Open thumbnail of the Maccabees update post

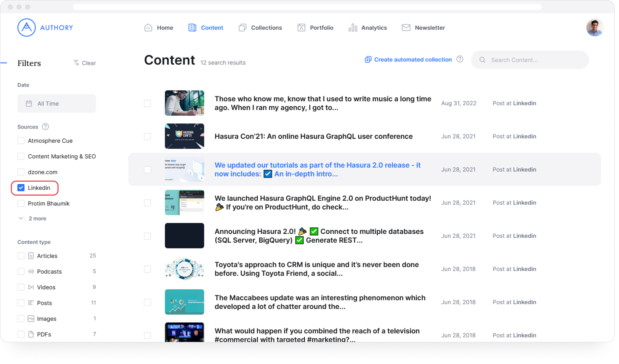185,302
